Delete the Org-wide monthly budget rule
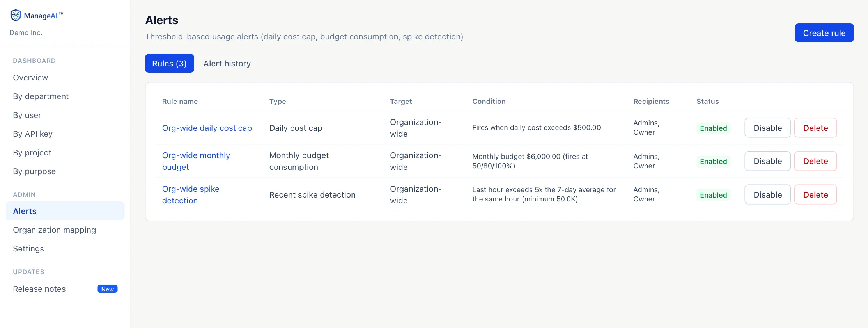The width and height of the screenshot is (868, 328). (x=815, y=161)
